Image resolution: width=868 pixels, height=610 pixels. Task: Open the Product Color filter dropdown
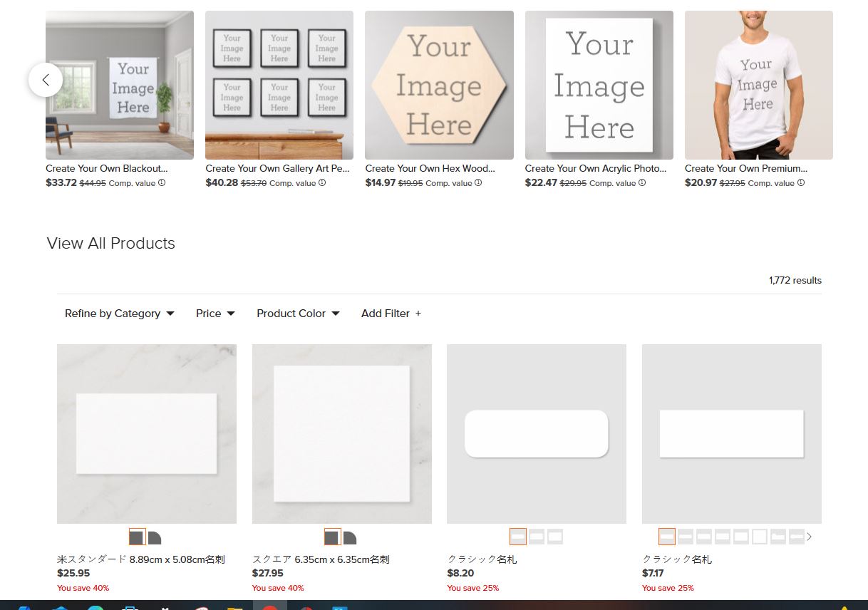[299, 314]
